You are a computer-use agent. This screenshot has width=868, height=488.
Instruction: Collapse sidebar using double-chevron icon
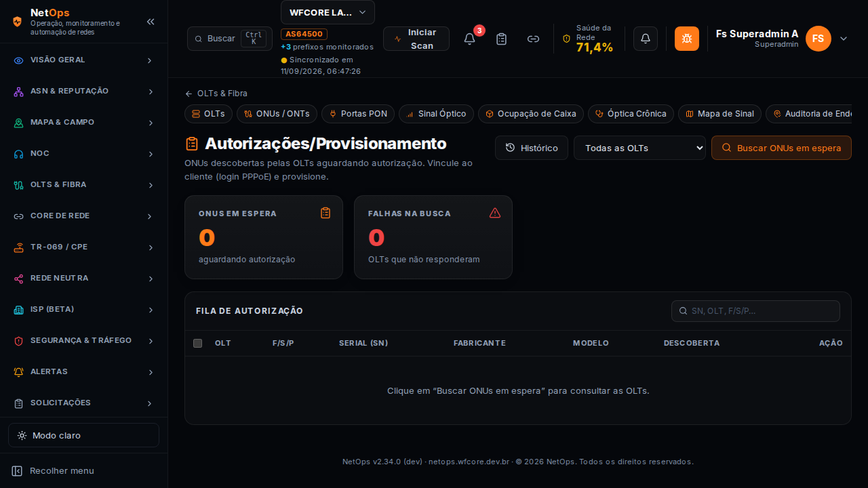[151, 22]
